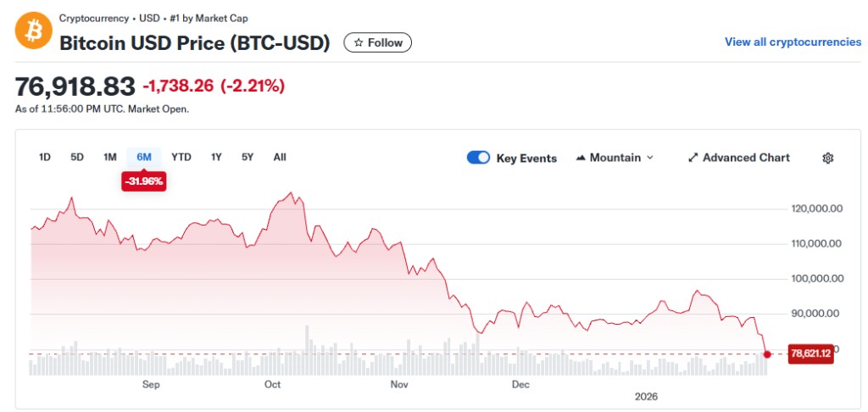Click the 78,621.12 price label

(x=810, y=354)
